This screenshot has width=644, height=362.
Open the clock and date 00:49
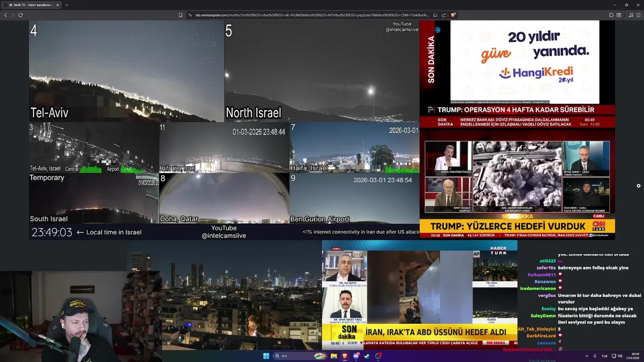coord(633,356)
